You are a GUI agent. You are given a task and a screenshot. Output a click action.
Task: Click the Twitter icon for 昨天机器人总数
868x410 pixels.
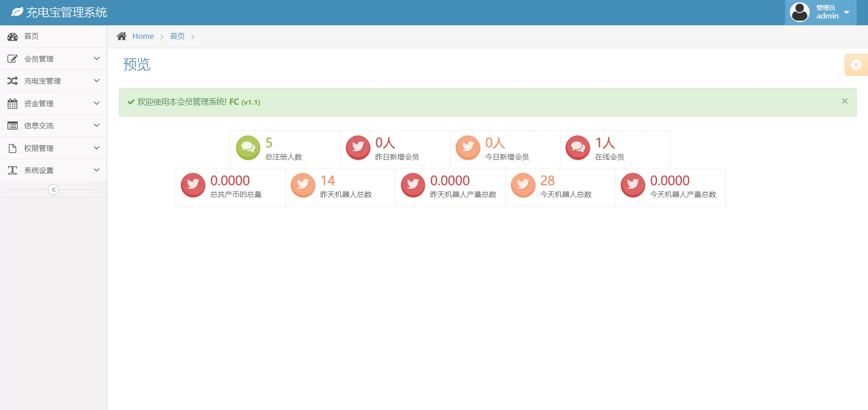[303, 185]
